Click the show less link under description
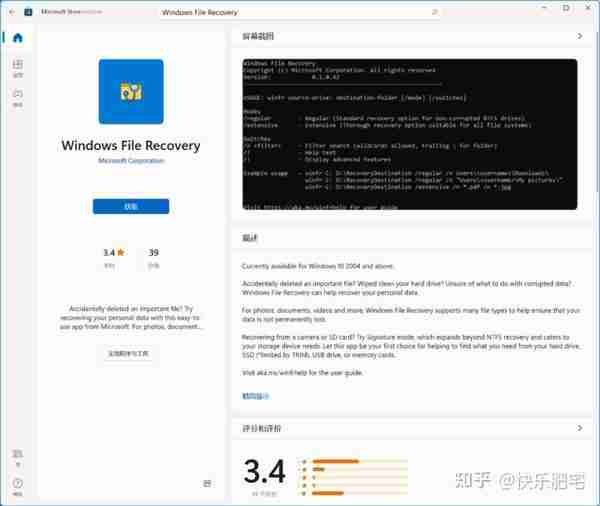 pyautogui.click(x=255, y=396)
